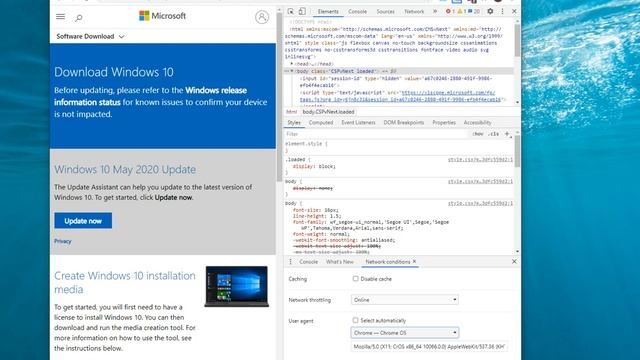This screenshot has width=640, height=360.
Task: Expand the Software Download dropdown
Action: pos(90,36)
